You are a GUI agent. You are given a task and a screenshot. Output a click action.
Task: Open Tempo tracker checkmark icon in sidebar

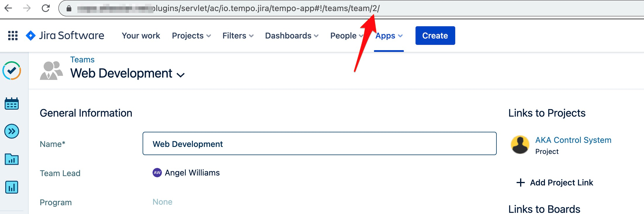12,71
